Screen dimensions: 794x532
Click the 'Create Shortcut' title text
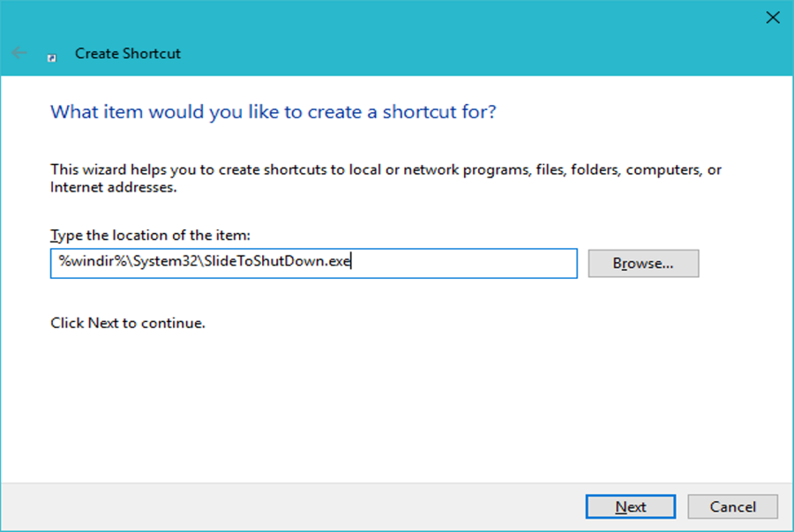128,53
